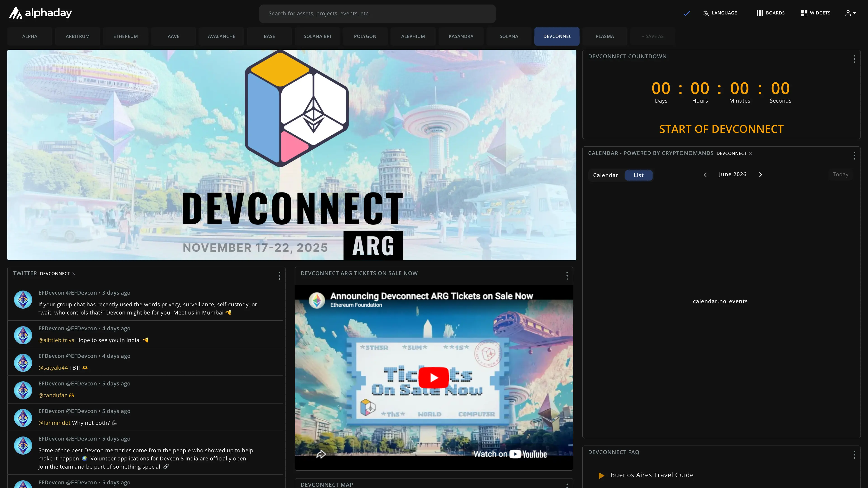Select the ALEPHIUM board tab

click(x=413, y=36)
